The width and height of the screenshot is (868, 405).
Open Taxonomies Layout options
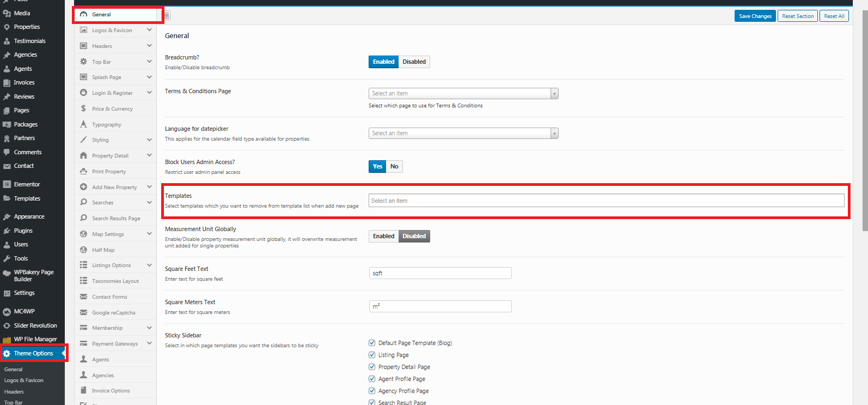(x=115, y=281)
